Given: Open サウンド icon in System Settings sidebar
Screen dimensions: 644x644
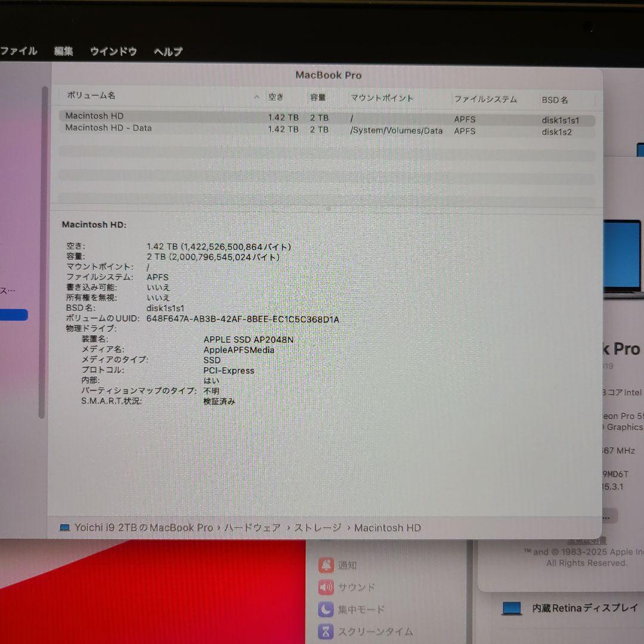Looking at the screenshot, I should [x=326, y=587].
